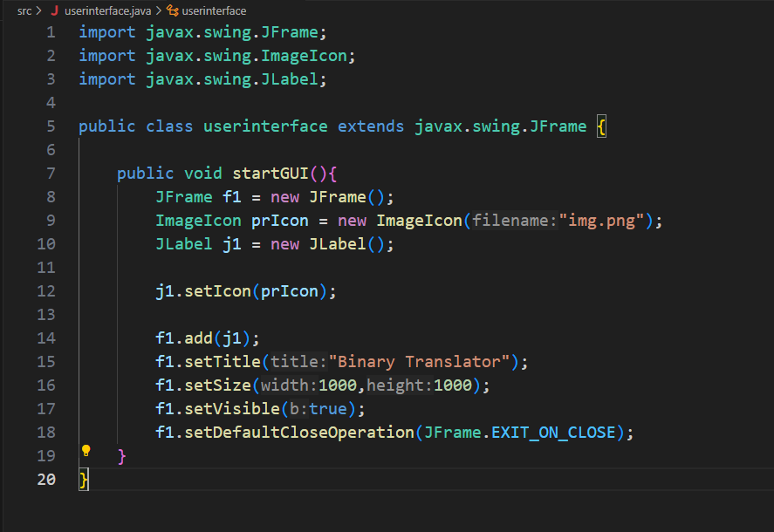The width and height of the screenshot is (774, 532).
Task: Click the class symbol icon in breadcrumb
Action: 172,11
